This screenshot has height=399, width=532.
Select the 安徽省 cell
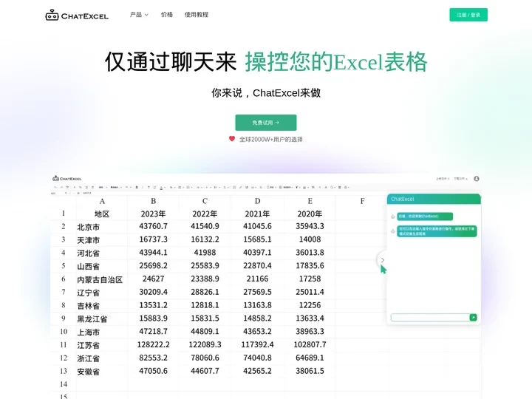pos(102,372)
